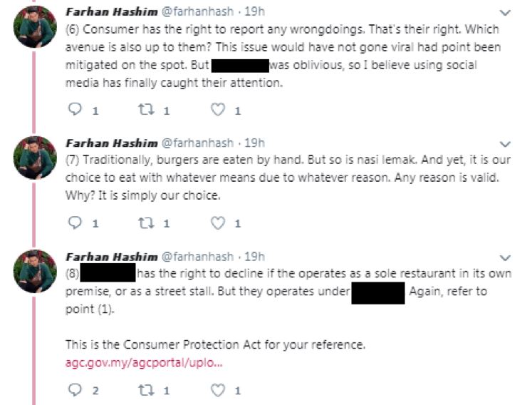
Task: Like tweet (8) about Consumer Protection Act
Action: (219, 390)
